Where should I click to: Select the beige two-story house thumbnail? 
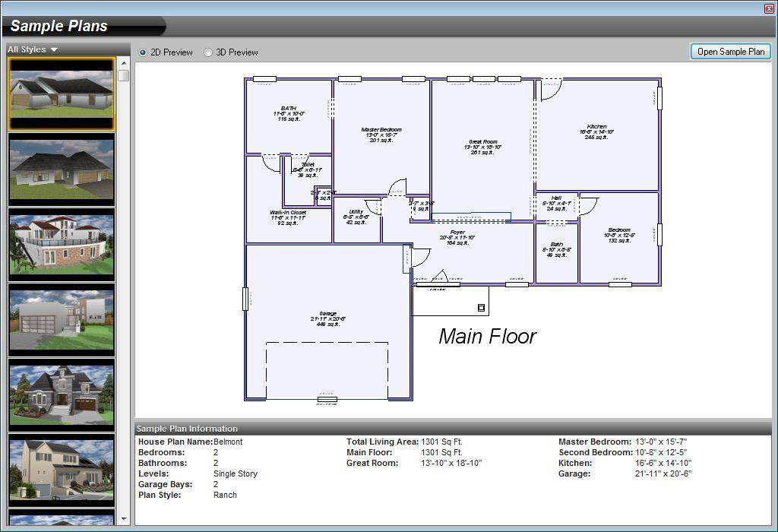(x=62, y=471)
